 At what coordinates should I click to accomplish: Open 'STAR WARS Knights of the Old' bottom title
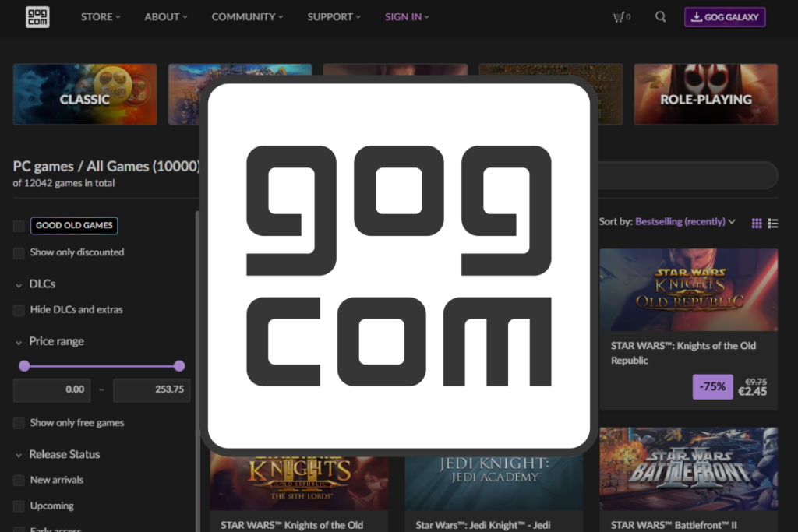pos(292,526)
